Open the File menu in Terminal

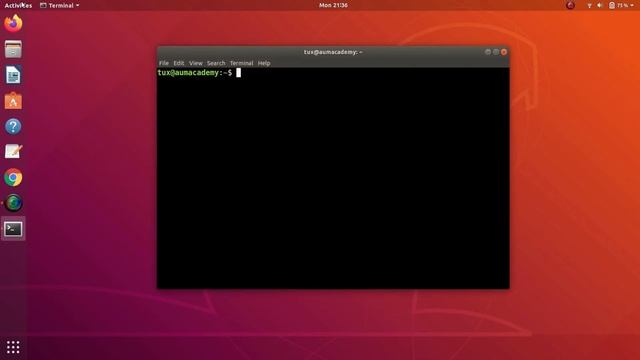164,63
